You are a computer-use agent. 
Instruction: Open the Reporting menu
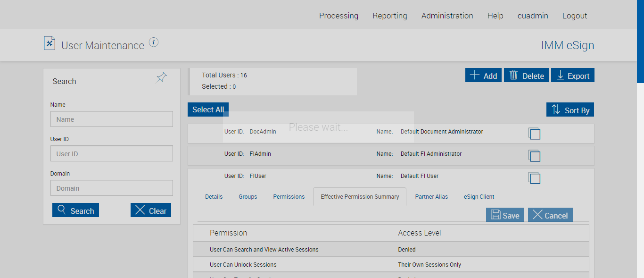pos(390,16)
